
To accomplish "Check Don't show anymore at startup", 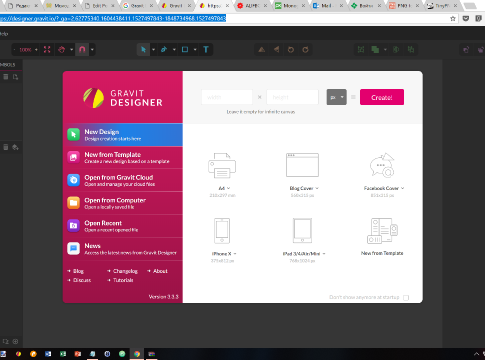I will coord(406,298).
